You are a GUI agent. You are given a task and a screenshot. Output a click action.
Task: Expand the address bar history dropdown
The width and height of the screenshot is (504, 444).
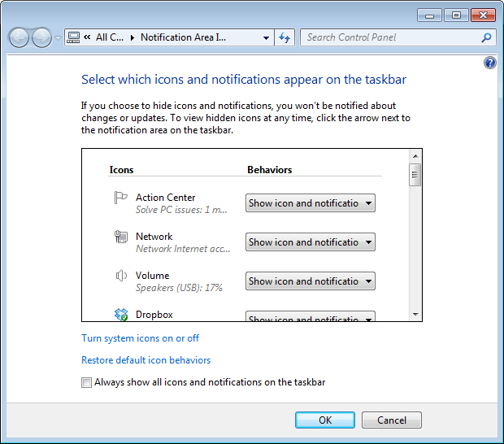click(x=266, y=38)
